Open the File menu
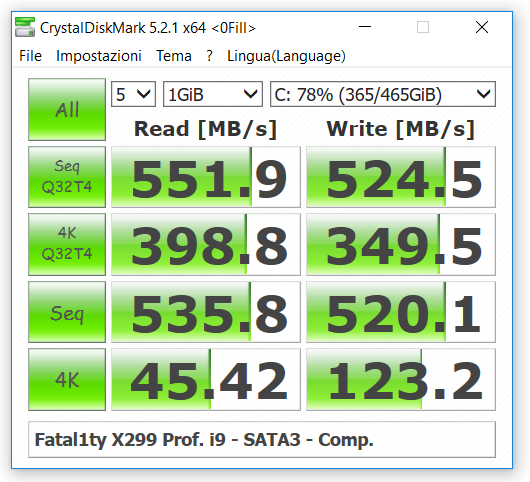Viewport: 530px width, 482px height. [x=30, y=56]
